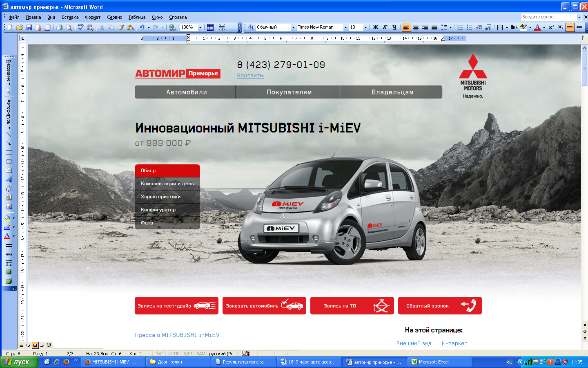Viewport: 588px width, 368px height.
Task: Open the Times New Roman font dropdown
Action: (x=345, y=27)
